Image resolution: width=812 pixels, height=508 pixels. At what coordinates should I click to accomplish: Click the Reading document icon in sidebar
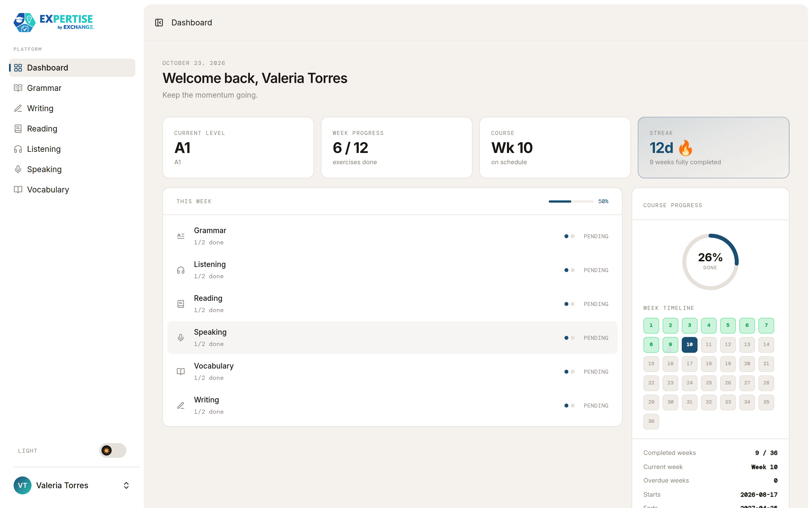(x=18, y=129)
